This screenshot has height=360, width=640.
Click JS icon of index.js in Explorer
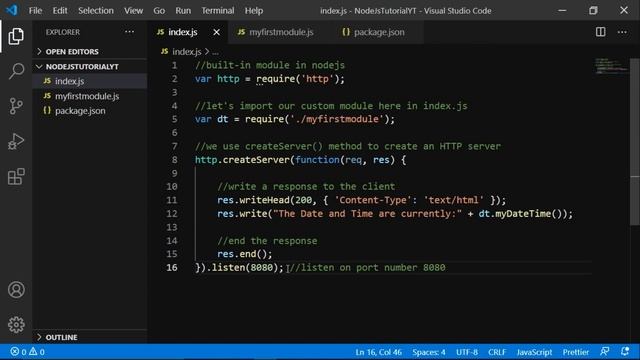[x=47, y=81]
